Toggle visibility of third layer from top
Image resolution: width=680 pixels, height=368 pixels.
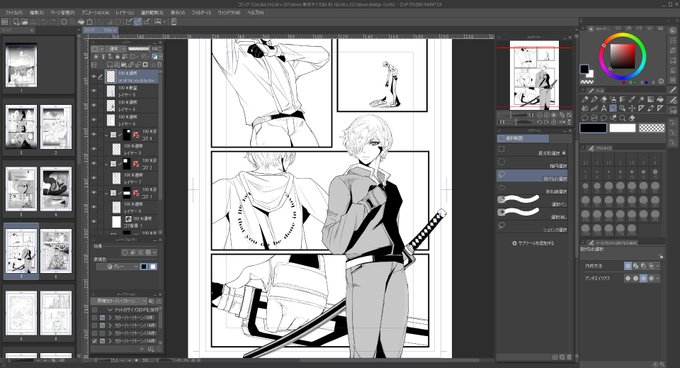click(94, 105)
